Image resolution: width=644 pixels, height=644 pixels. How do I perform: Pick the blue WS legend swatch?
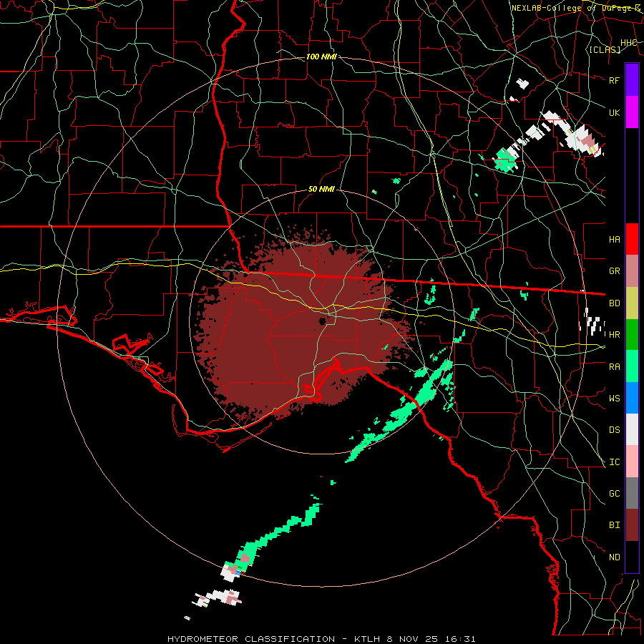pos(632,398)
